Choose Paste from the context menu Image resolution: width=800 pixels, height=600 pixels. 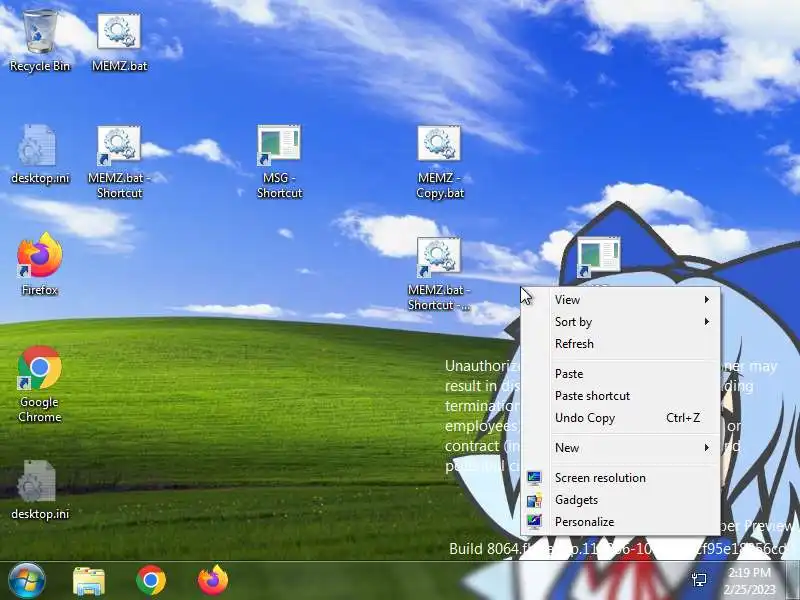pos(620,373)
